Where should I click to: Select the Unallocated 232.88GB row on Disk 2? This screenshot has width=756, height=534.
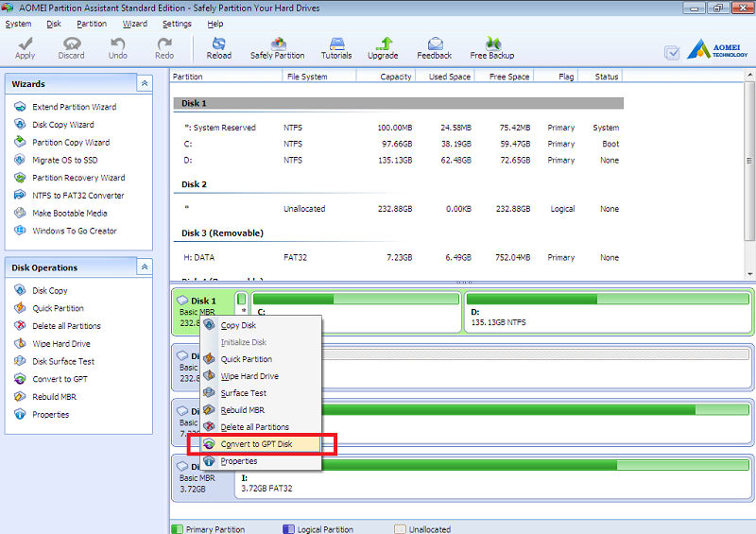[398, 208]
